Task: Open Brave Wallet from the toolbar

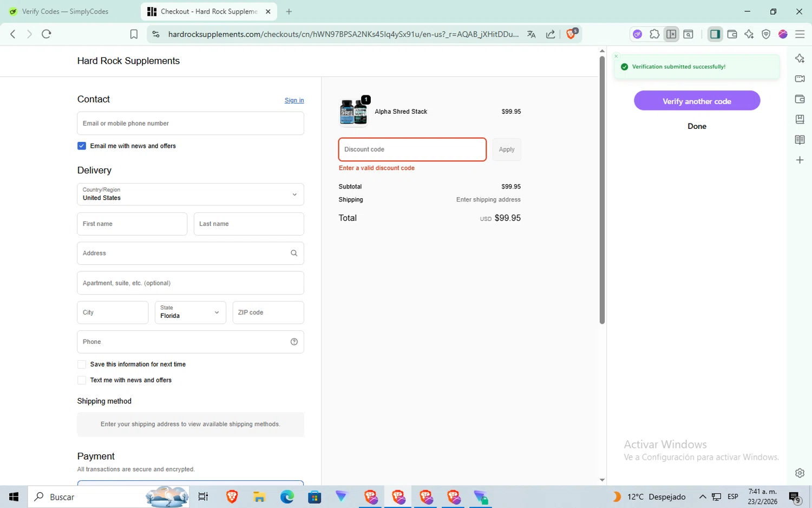Action: [x=732, y=34]
